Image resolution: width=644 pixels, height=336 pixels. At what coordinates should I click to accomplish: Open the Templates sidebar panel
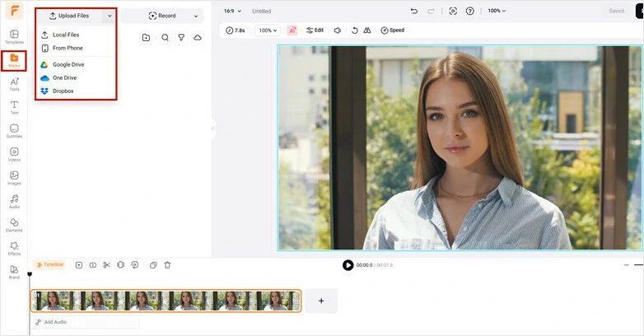pyautogui.click(x=14, y=37)
